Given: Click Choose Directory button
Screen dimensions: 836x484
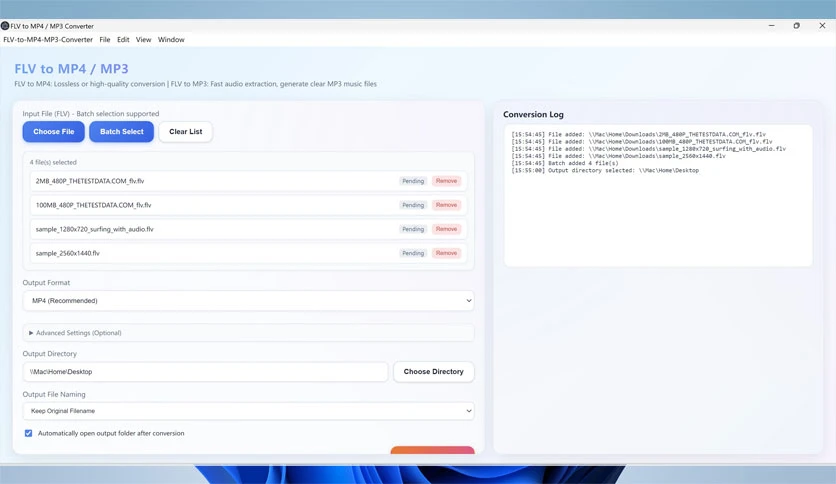Looking at the screenshot, I should click(433, 372).
